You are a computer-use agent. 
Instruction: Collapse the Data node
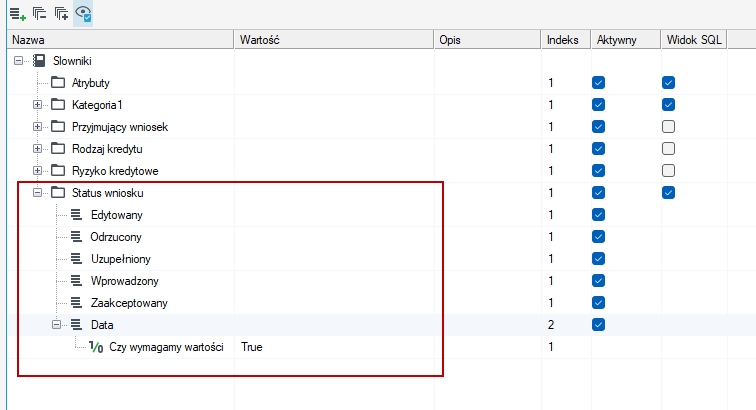point(56,325)
